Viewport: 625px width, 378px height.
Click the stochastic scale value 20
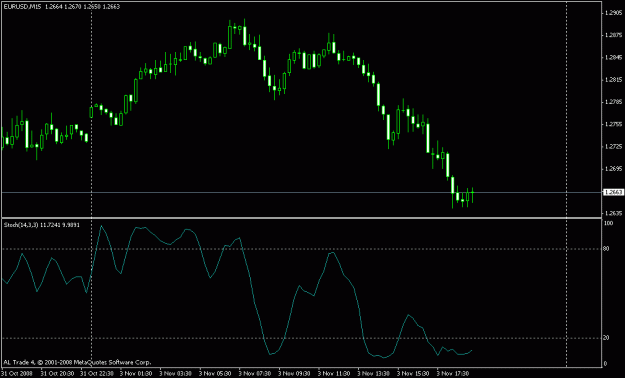coord(607,338)
